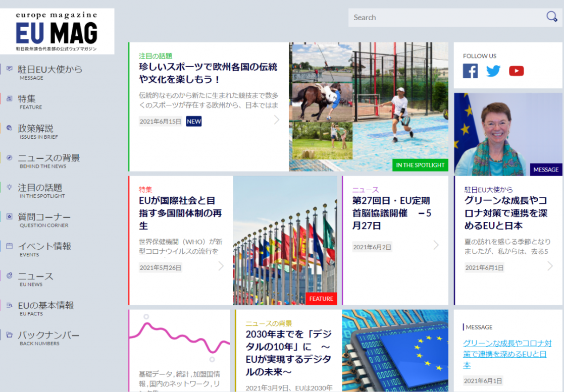
Task: Open the Facebook page icon
Action: click(x=470, y=71)
